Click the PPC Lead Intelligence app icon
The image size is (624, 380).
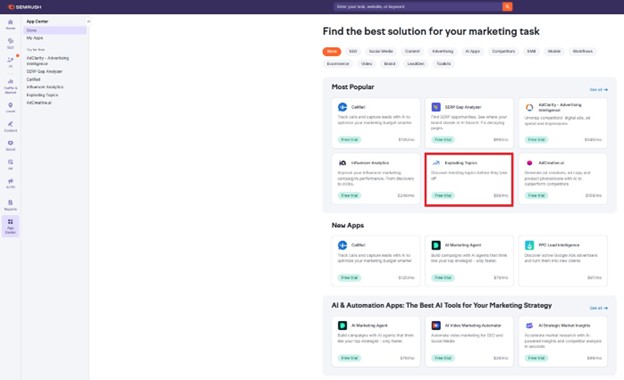529,245
